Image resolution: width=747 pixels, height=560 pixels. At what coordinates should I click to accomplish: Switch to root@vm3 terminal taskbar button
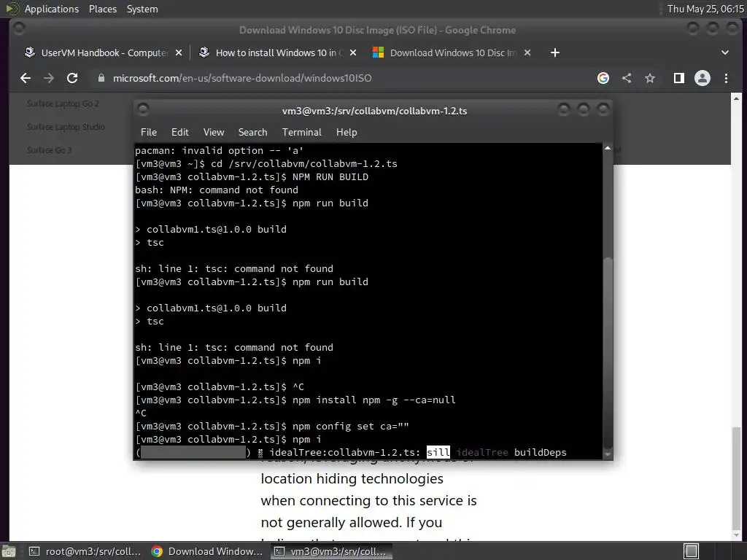pyautogui.click(x=85, y=551)
